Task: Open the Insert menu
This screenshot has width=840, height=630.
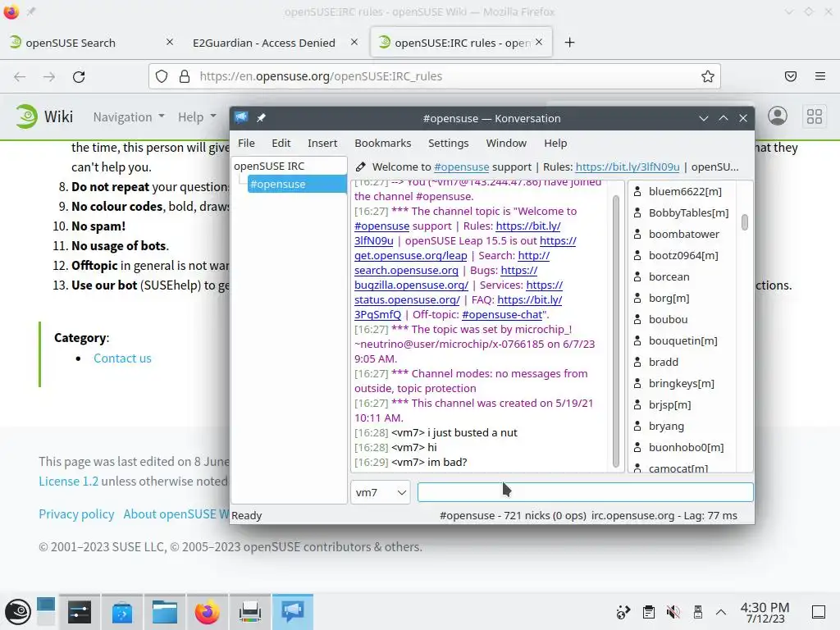Action: tap(322, 143)
